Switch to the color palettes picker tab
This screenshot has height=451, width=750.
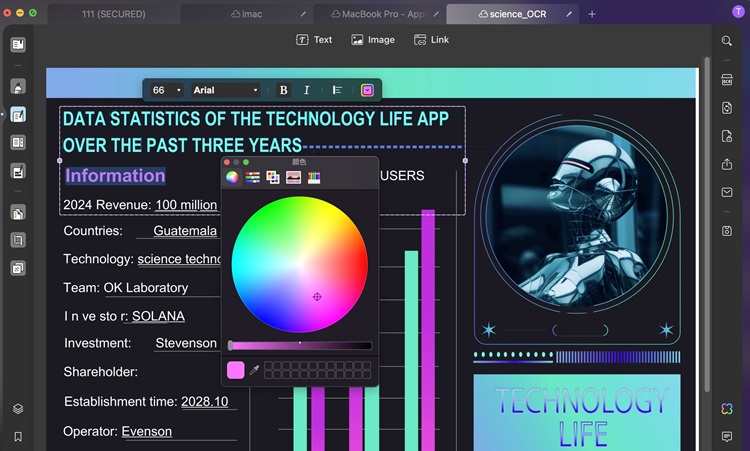pos(273,177)
